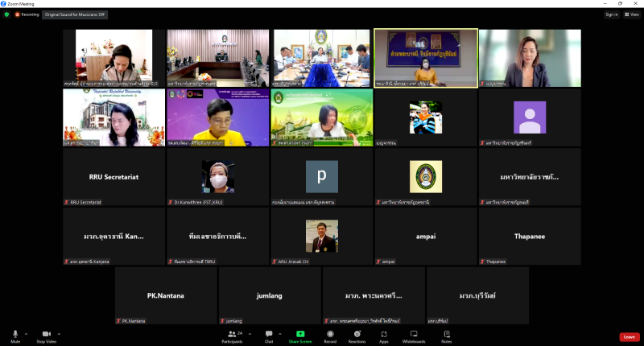The width and height of the screenshot is (644, 346).
Task: Start recording with the Record button
Action: point(330,336)
